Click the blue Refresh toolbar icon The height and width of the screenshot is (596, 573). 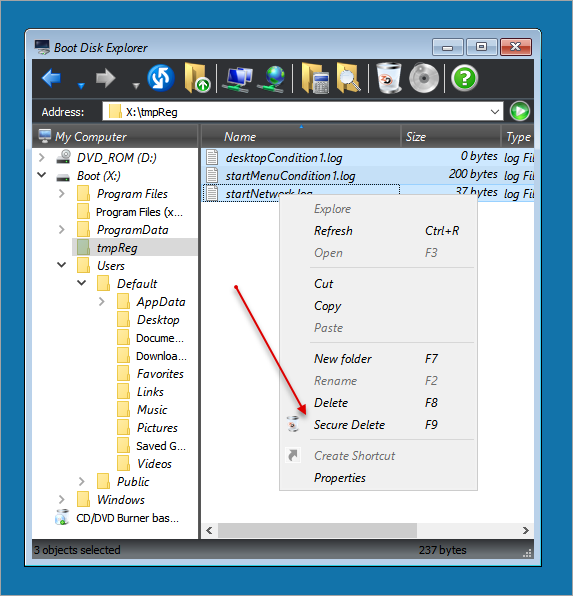coord(161,78)
